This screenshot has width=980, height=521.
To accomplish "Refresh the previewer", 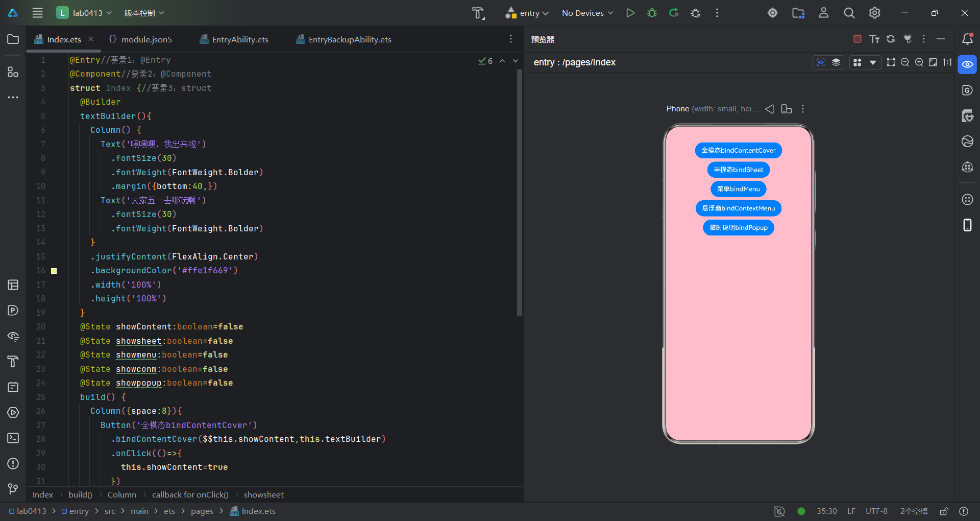I will [x=891, y=39].
